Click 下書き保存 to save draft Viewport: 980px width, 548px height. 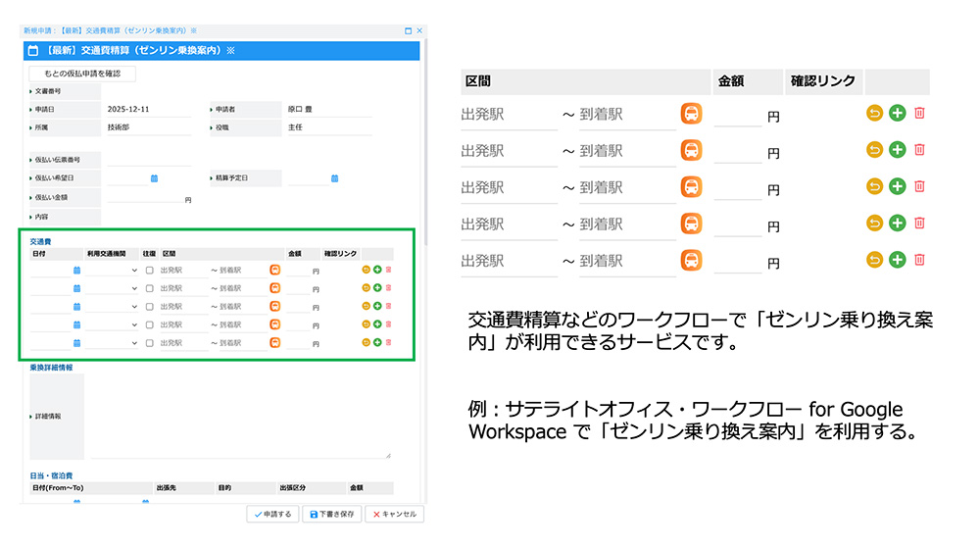pos(331,514)
